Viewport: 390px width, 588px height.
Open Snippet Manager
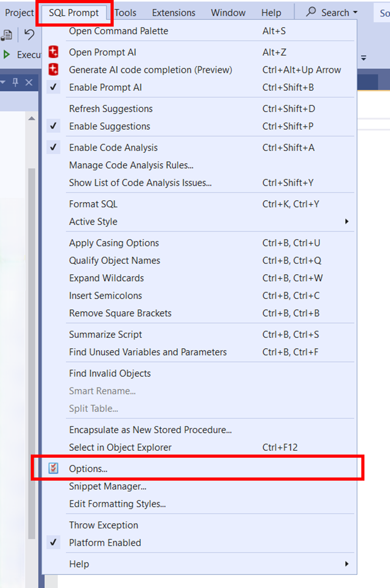[x=107, y=486]
